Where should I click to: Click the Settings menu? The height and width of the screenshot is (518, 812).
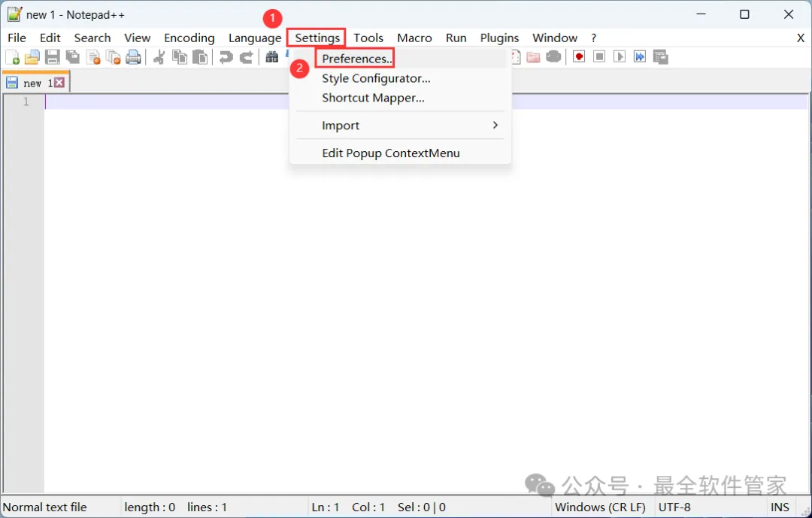click(317, 38)
